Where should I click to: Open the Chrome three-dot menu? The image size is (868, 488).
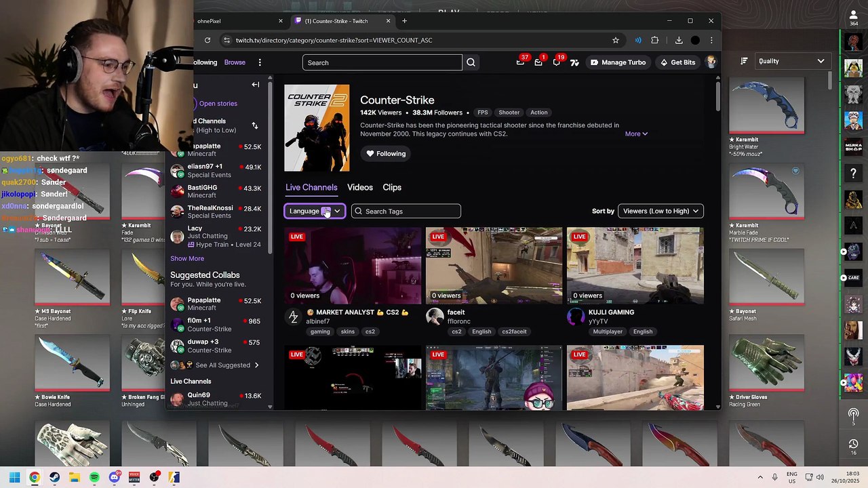pyautogui.click(x=711, y=40)
